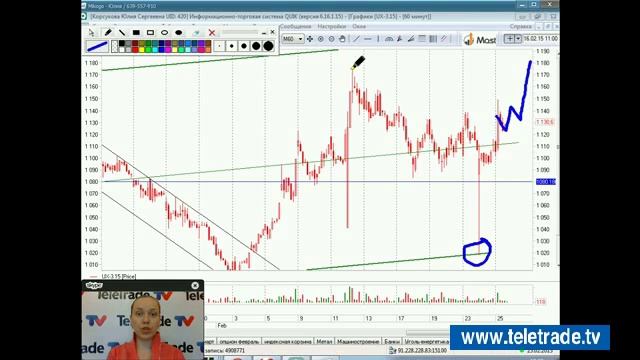This screenshot has height=360, width=640.
Task: Click the angled ruler tool icon
Action: pos(411,39)
